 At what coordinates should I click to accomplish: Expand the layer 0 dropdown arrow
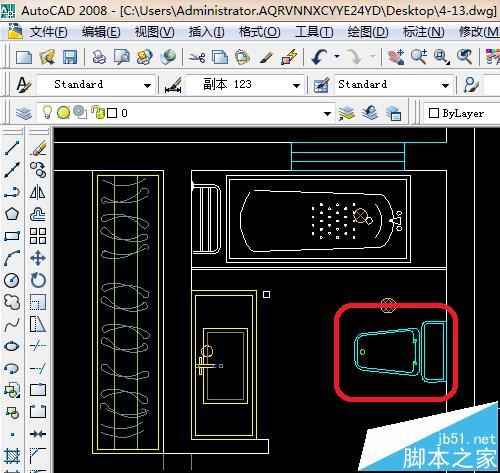[327, 114]
